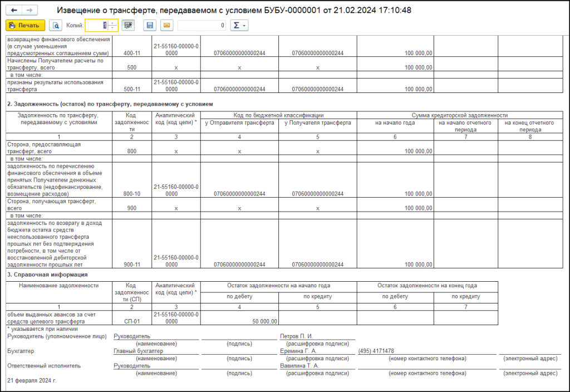
Task: Select the date 21 февраля 2024 г.
Action: [32, 380]
